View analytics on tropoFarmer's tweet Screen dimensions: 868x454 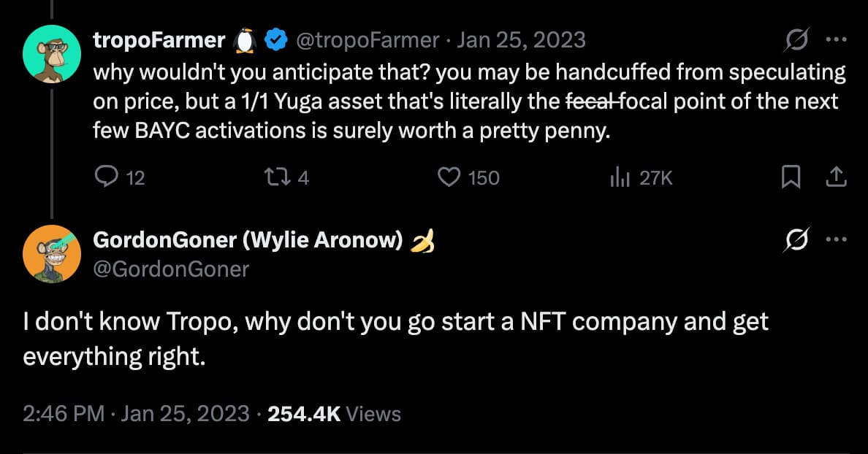tap(620, 177)
